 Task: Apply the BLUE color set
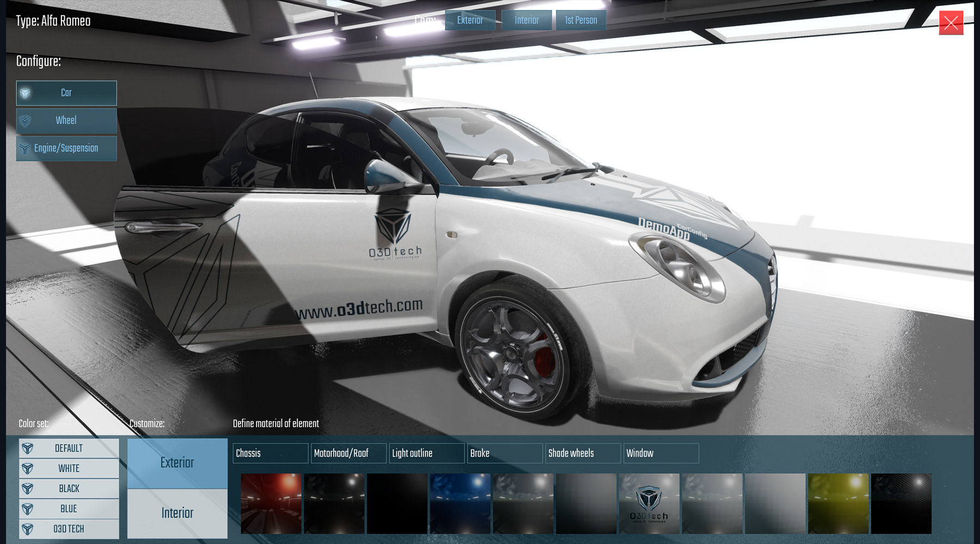pyautogui.click(x=69, y=509)
